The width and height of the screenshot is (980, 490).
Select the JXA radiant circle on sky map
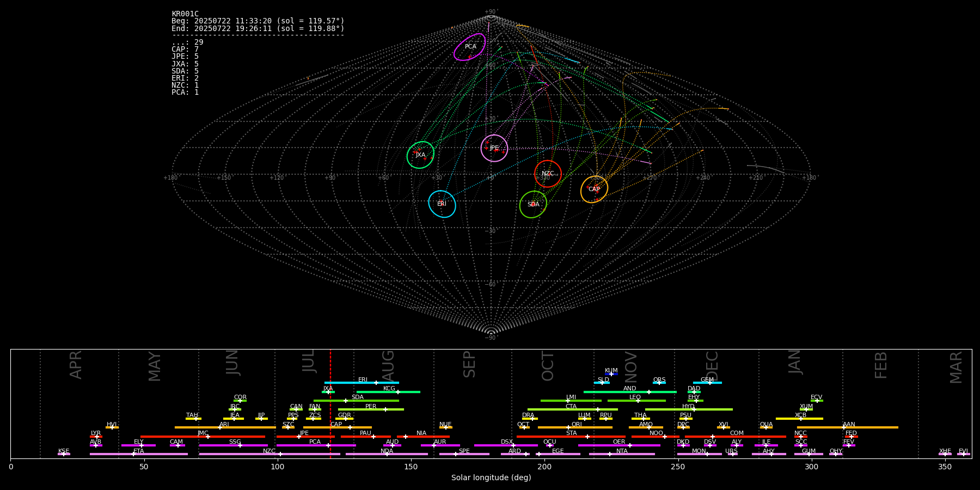click(x=420, y=155)
